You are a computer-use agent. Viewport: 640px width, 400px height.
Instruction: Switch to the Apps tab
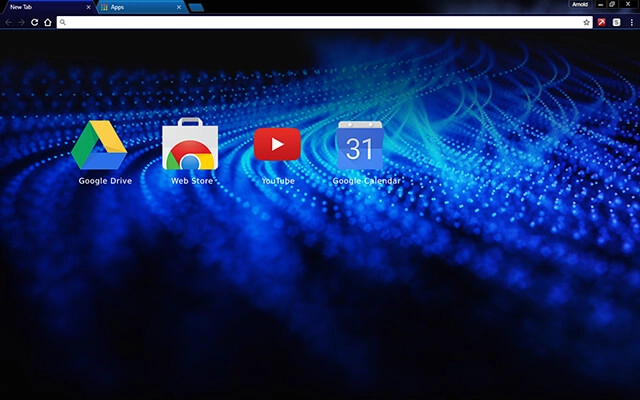pyautogui.click(x=141, y=7)
